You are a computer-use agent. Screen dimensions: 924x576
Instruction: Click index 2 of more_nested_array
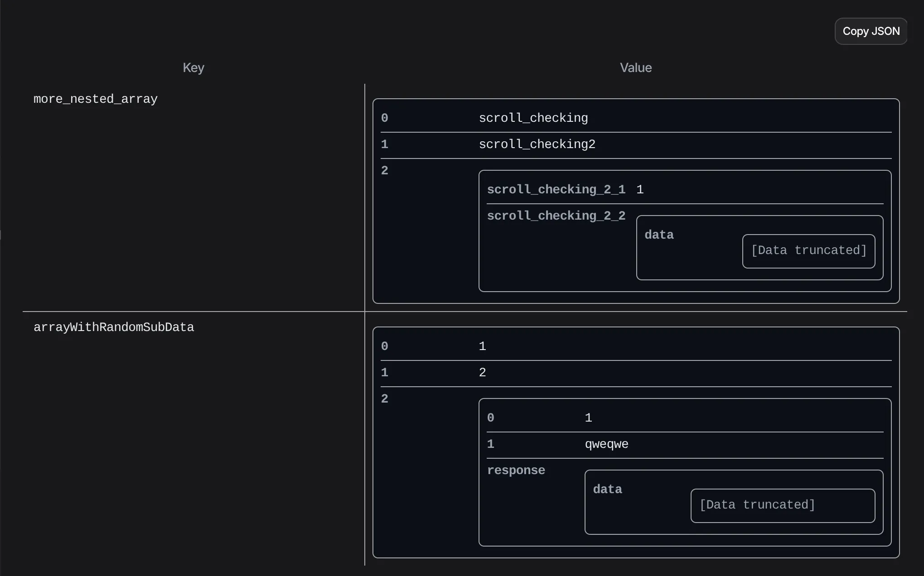click(385, 171)
